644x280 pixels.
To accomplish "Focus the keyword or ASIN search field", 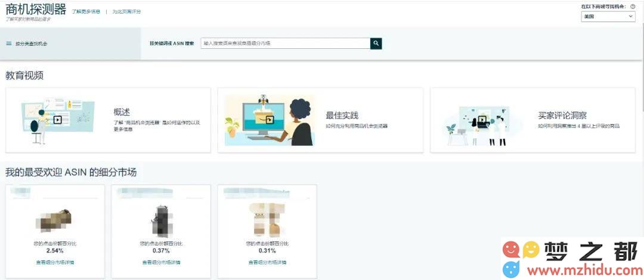I will click(x=286, y=43).
